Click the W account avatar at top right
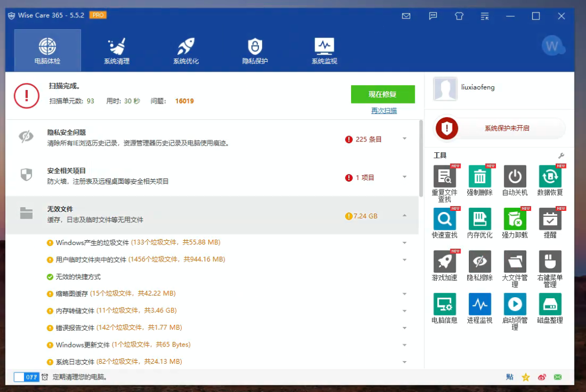 (553, 46)
